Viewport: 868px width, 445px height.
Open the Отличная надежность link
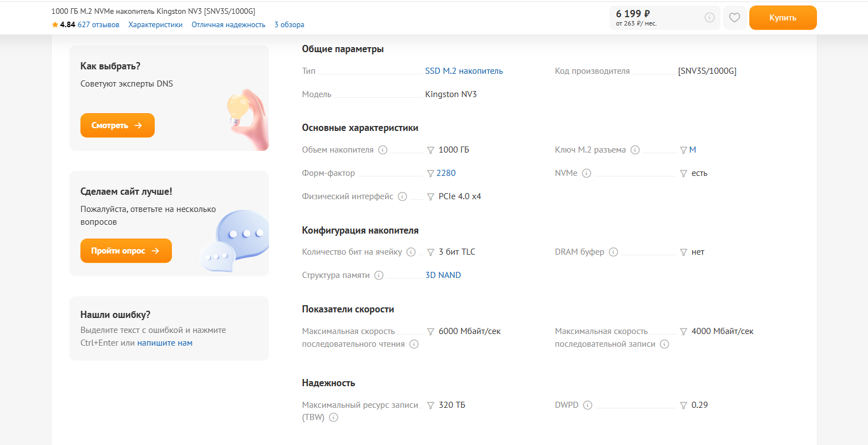pyautogui.click(x=229, y=24)
